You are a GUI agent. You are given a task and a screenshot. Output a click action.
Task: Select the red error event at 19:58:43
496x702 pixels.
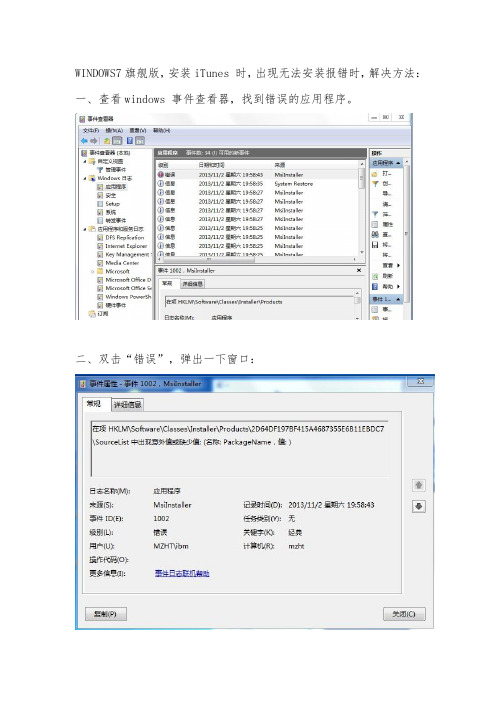(257, 175)
